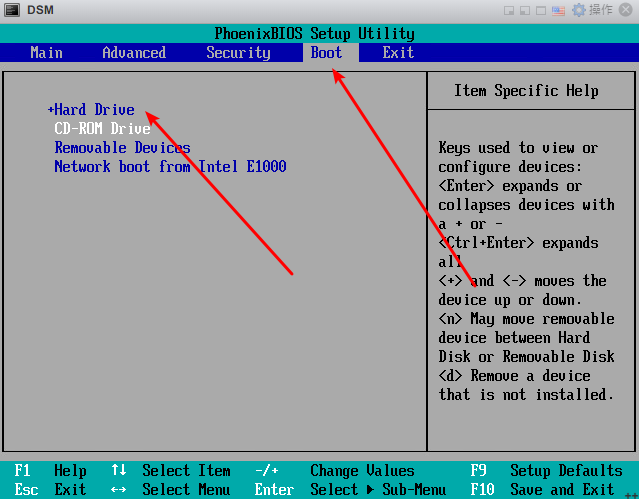Click the full-window display icon
Screen dimensions: 639x499
(541, 11)
